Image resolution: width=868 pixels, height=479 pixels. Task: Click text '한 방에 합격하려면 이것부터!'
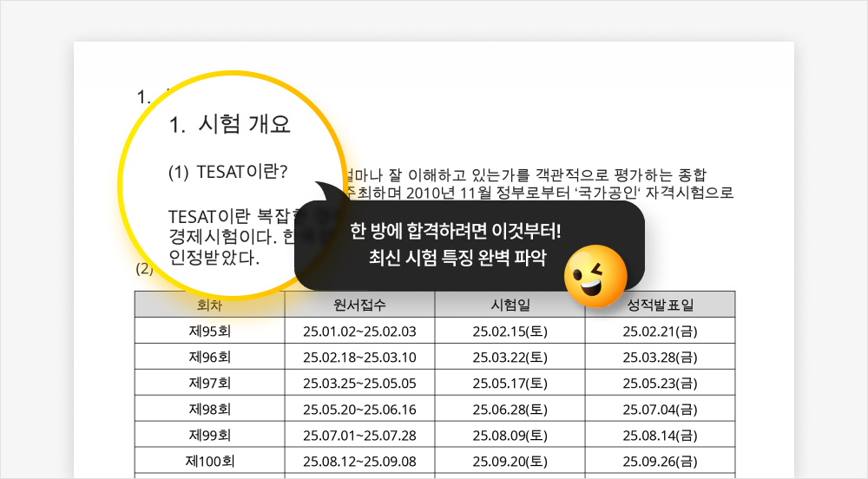pos(456,231)
